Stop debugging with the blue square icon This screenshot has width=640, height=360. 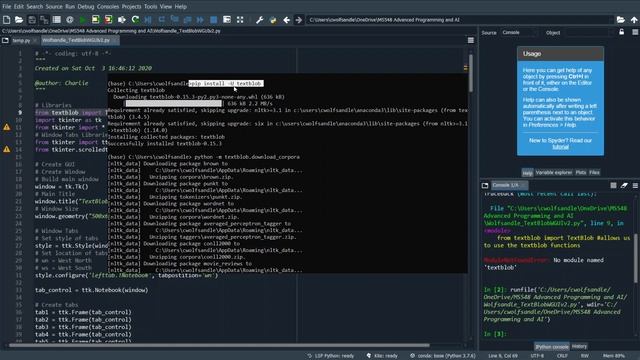click(x=213, y=20)
